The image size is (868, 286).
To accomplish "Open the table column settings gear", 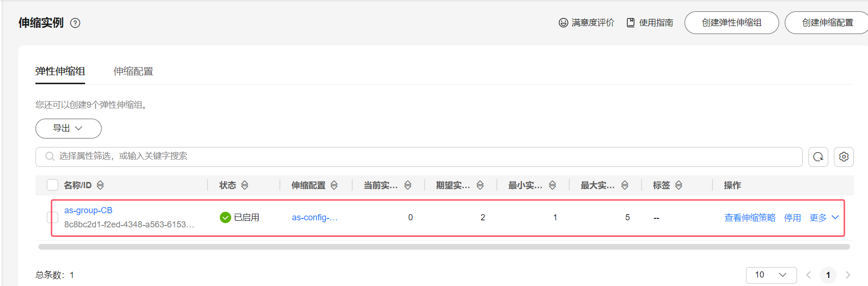I will coord(844,157).
